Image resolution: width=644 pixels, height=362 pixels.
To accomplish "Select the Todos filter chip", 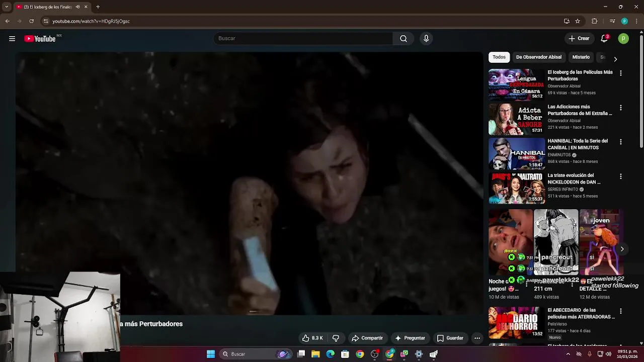I will [x=499, y=57].
